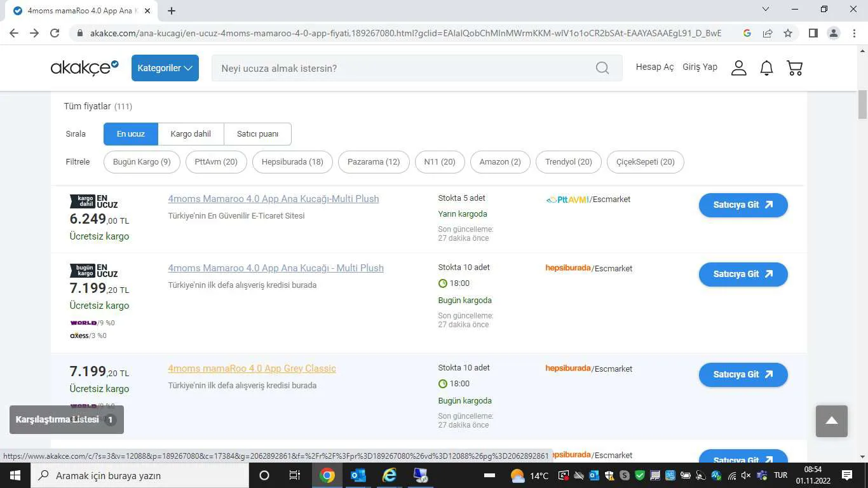Toggle the ÇiçekSepeti (20) filter

[x=646, y=162]
